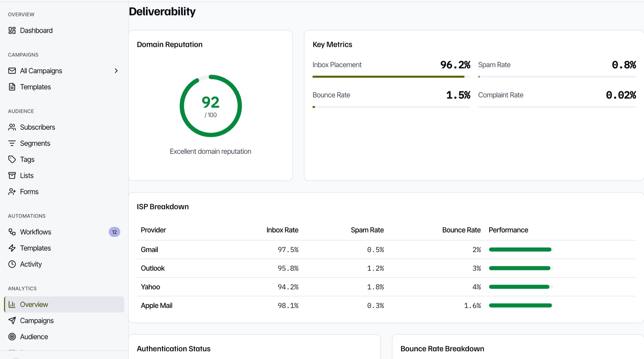Click the Performance column header
The width and height of the screenshot is (644, 359).
pyautogui.click(x=508, y=230)
